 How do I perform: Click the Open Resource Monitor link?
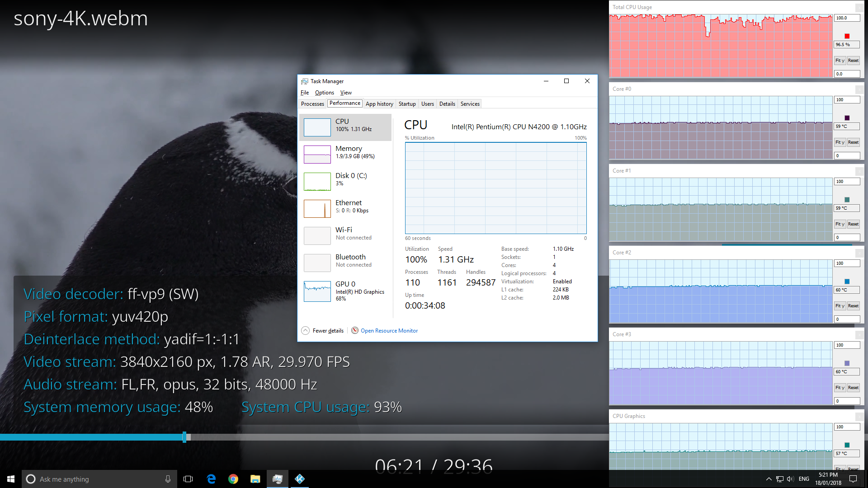click(x=389, y=331)
